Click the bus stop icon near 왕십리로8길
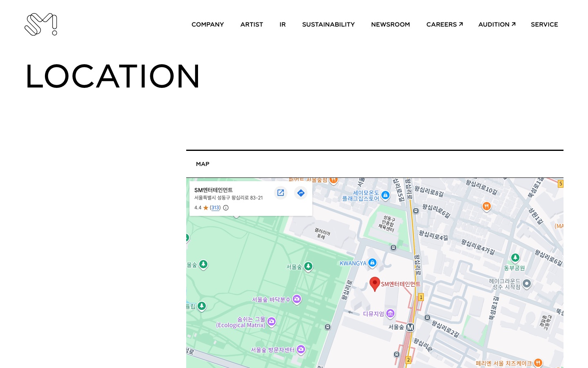Viewport: 588px width, 368px height. click(x=416, y=211)
